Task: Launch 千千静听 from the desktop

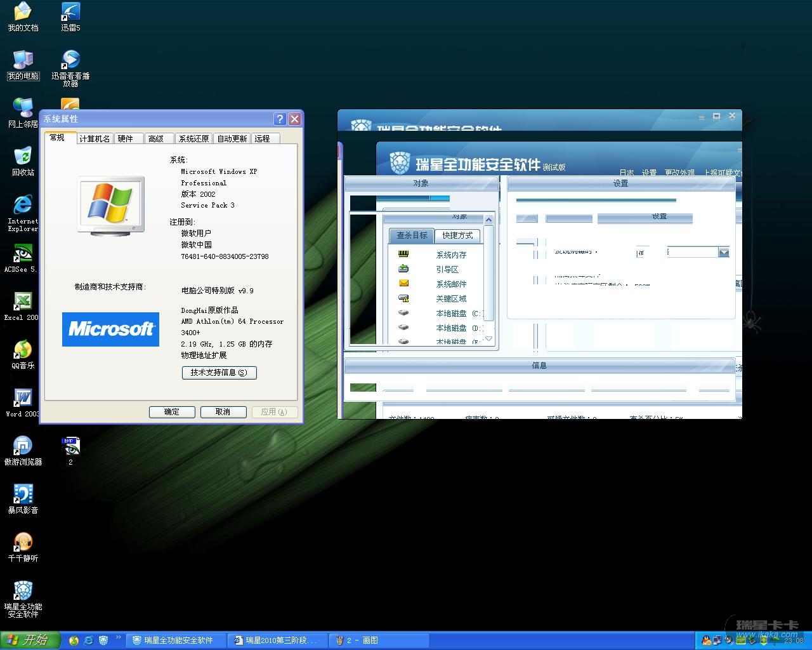Action: point(23,547)
